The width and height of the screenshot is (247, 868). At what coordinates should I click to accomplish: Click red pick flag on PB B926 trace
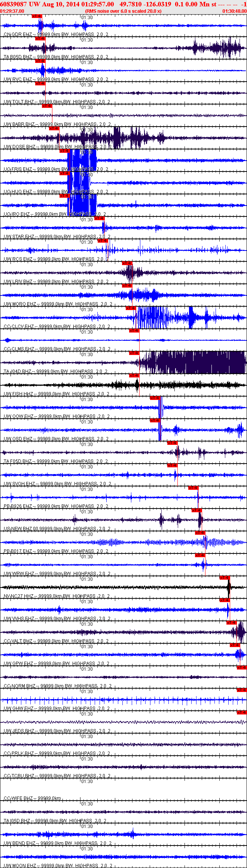(193, 488)
